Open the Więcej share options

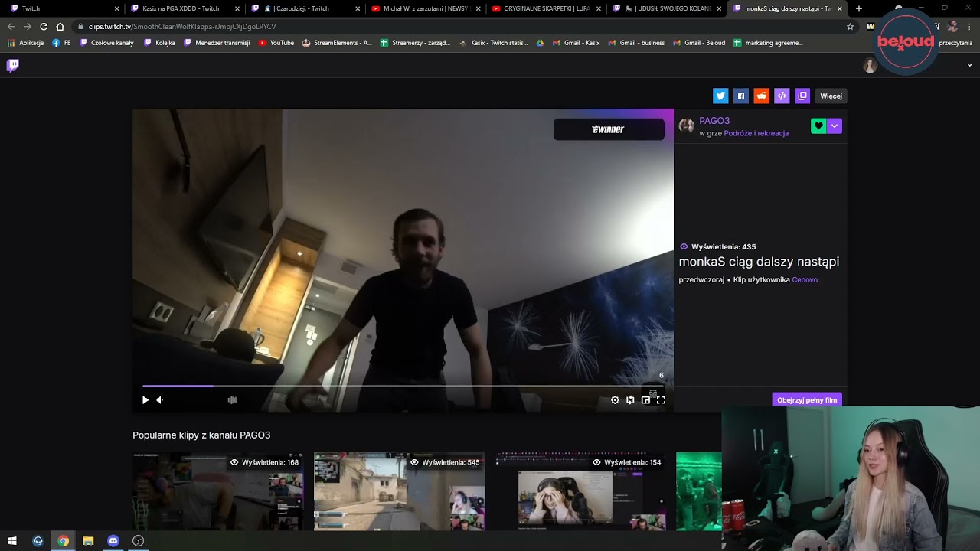[x=831, y=96]
